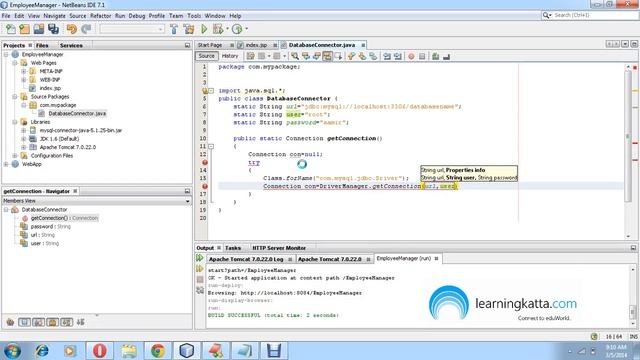This screenshot has width=640, height=360.
Task: Open the Tools menu
Action: point(194,16)
